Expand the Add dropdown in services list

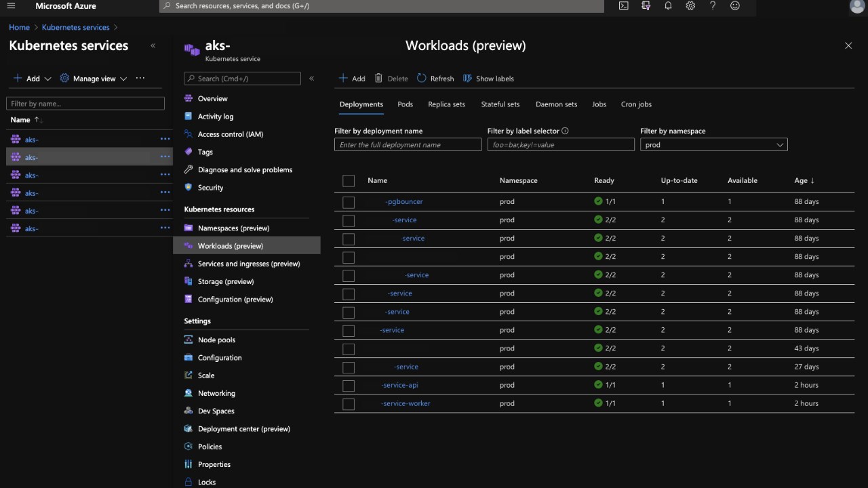click(33, 79)
